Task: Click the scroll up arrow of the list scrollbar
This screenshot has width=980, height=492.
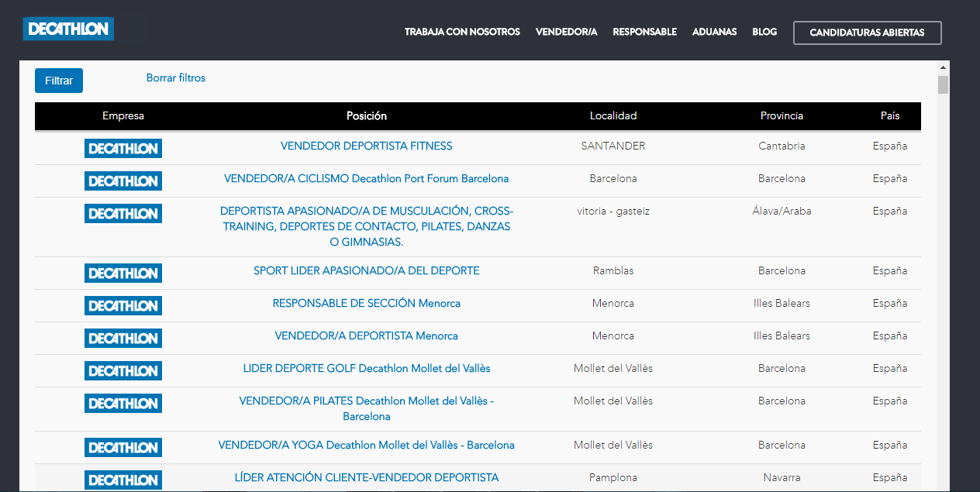Action: 943,68
